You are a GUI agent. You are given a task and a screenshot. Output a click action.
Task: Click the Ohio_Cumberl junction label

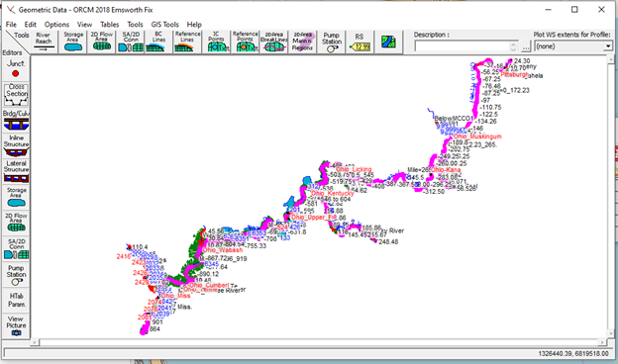[209, 285]
